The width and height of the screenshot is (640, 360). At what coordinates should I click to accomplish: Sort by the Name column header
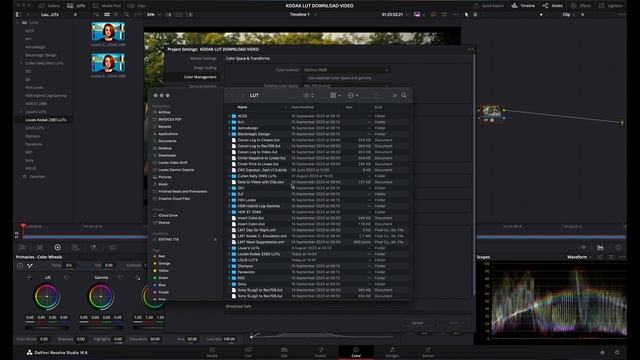[242, 107]
